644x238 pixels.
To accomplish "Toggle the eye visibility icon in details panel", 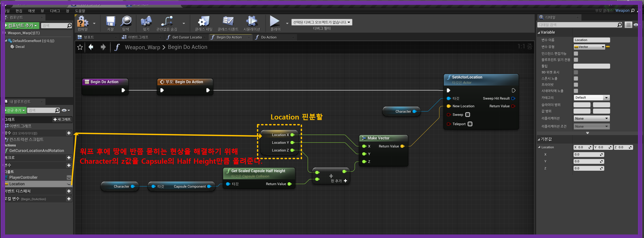I will click(636, 25).
